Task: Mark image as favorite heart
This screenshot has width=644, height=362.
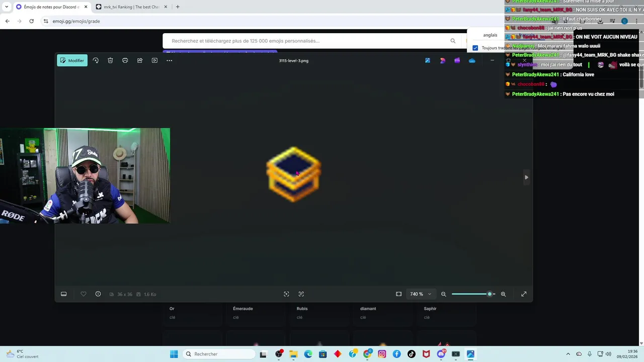Action: coord(84,294)
